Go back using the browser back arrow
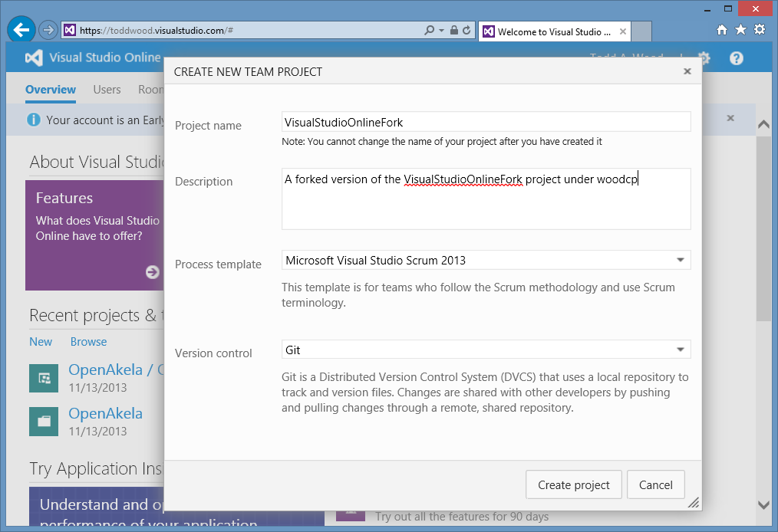The width and height of the screenshot is (778, 532). tap(21, 30)
